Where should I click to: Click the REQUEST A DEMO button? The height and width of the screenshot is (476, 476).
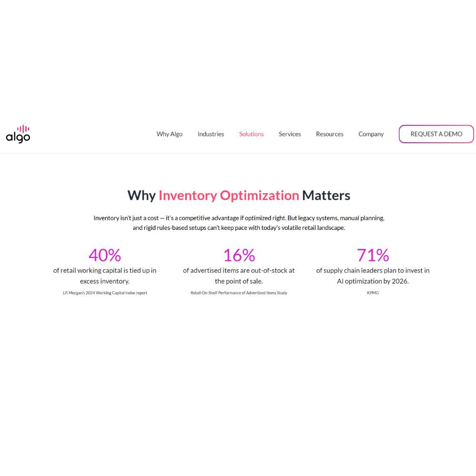(436, 134)
